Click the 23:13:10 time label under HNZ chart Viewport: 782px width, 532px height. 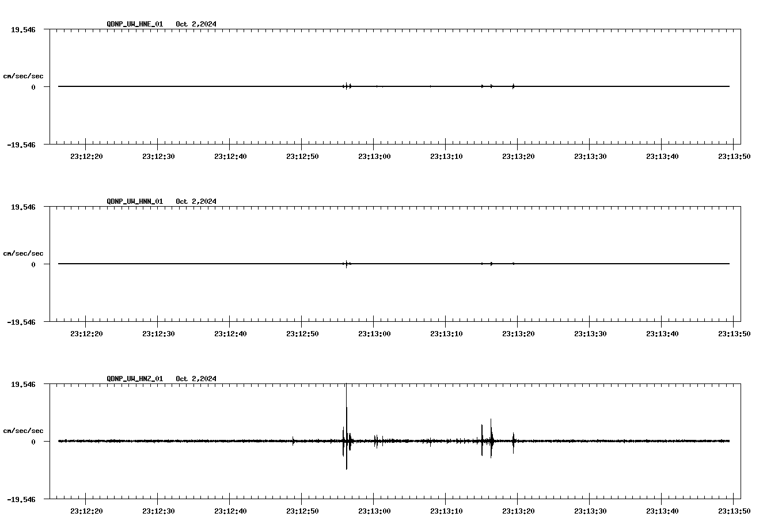pos(446,511)
